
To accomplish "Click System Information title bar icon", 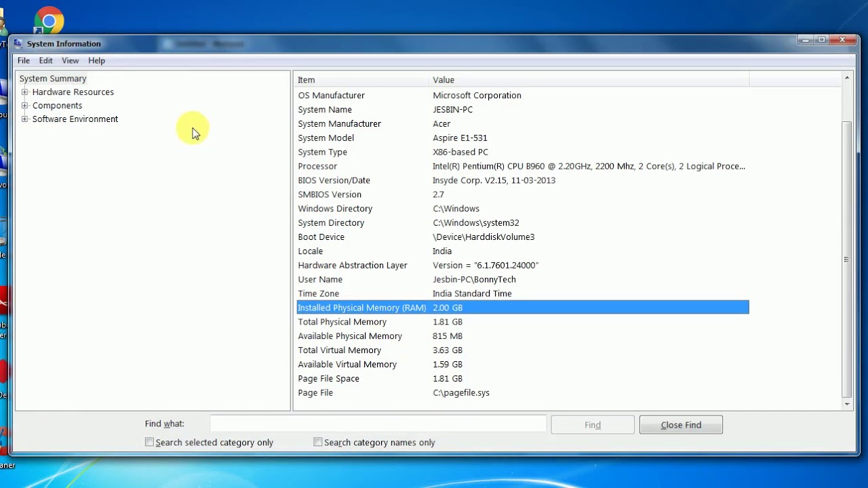I will pos(18,43).
